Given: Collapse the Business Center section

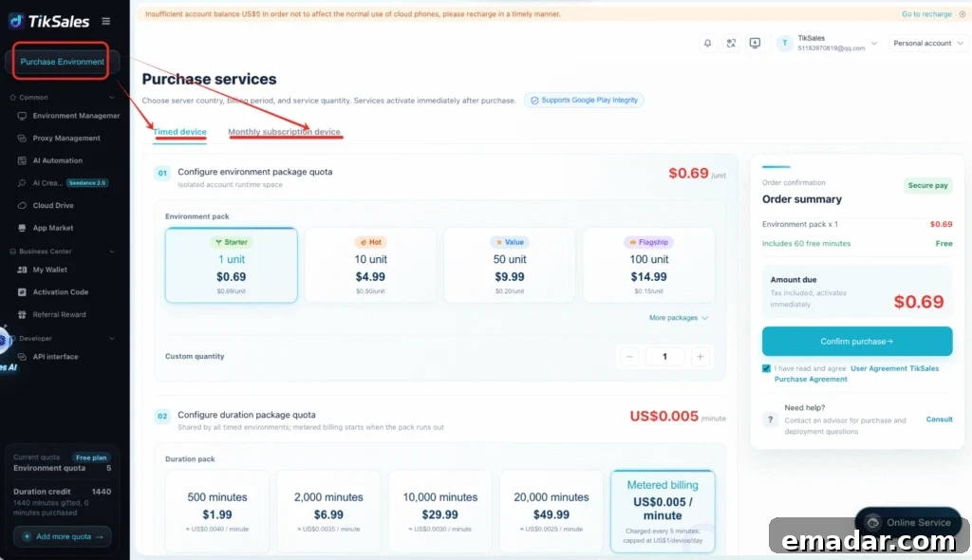Looking at the screenshot, I should [x=112, y=252].
